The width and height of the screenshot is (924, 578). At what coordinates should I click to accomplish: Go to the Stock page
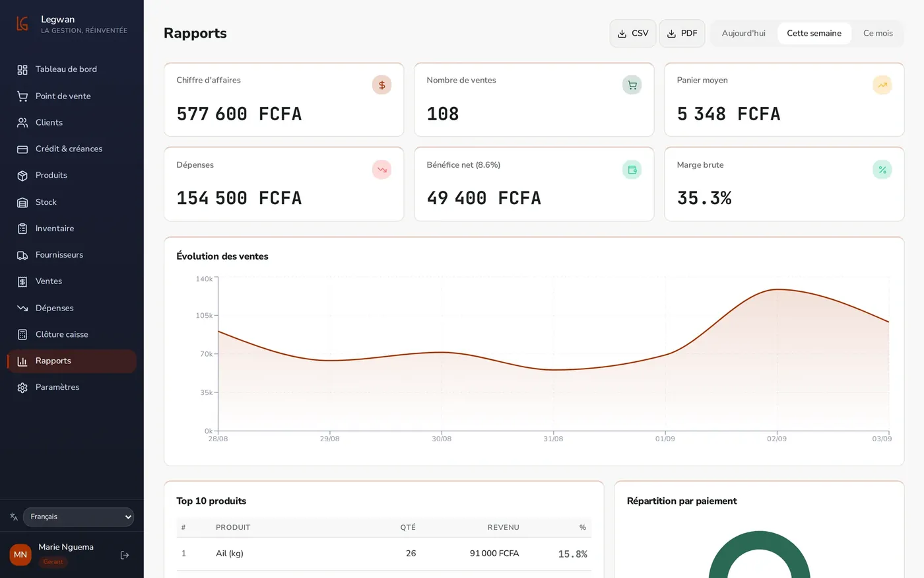[71, 202]
